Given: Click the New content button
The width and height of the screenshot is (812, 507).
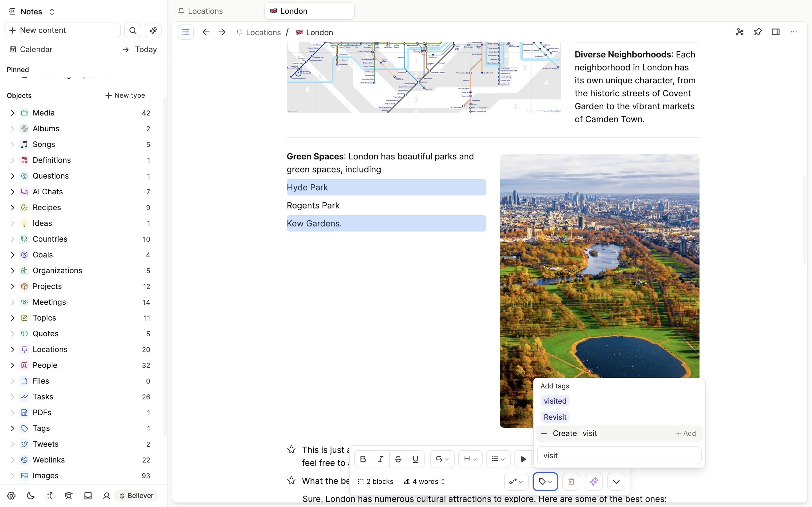Looking at the screenshot, I should point(62,30).
